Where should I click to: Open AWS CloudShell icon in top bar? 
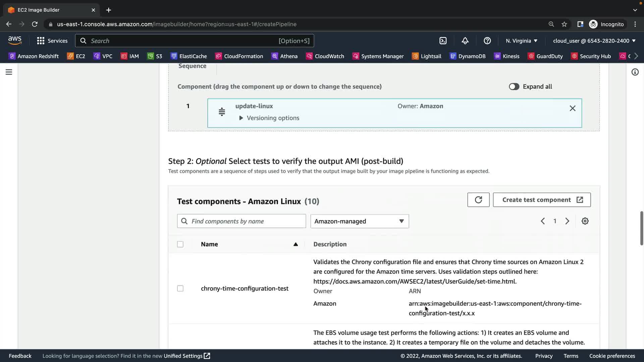tap(443, 41)
